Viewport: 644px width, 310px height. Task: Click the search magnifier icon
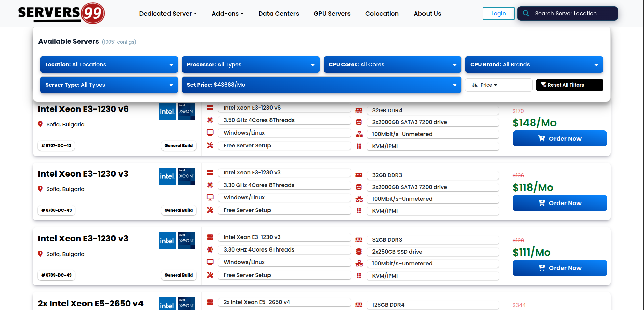pos(526,14)
